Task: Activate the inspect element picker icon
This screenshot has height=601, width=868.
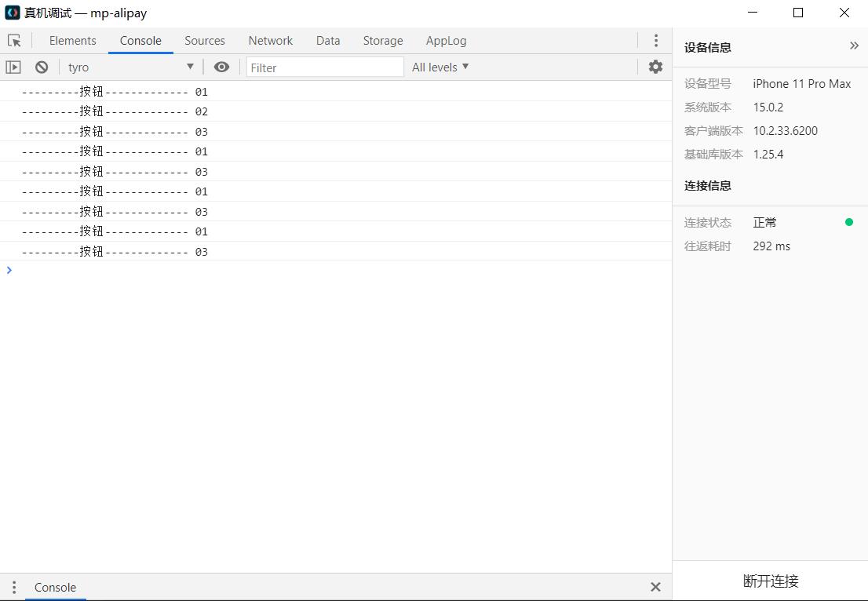Action: tap(14, 41)
